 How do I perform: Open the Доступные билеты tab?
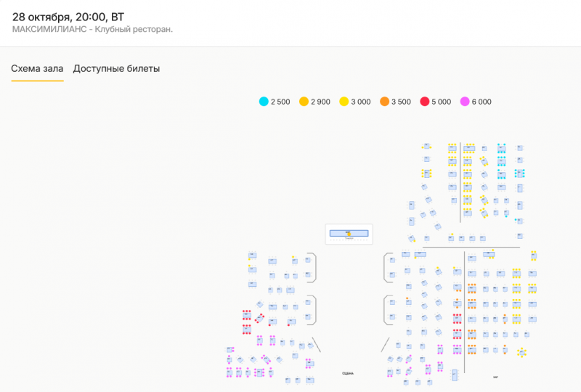pos(116,69)
